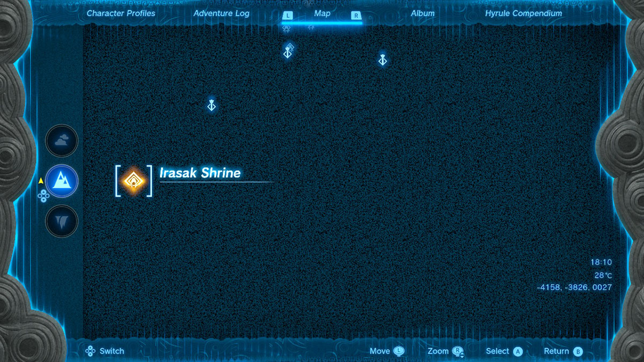The image size is (644, 362).
Task: Click the glowing orange Irasak Shrine icon
Action: pos(133,181)
